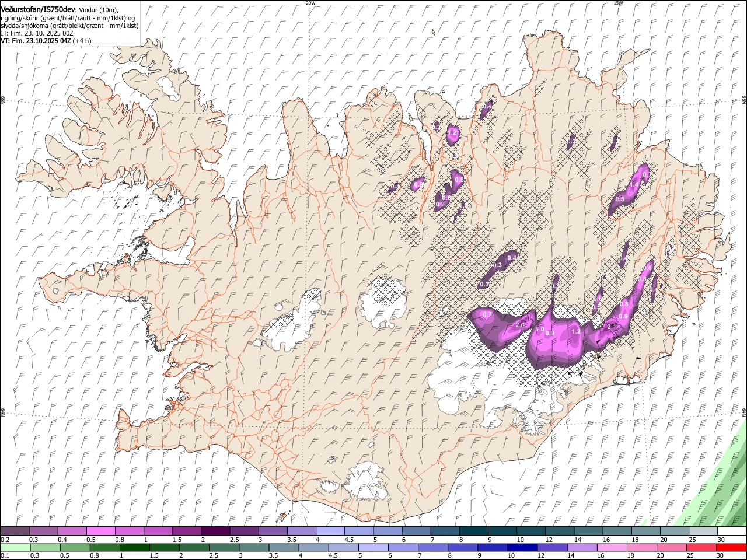Select top legend swatch between 20 and 25
This screenshot has height=560, width=747.
point(674,531)
